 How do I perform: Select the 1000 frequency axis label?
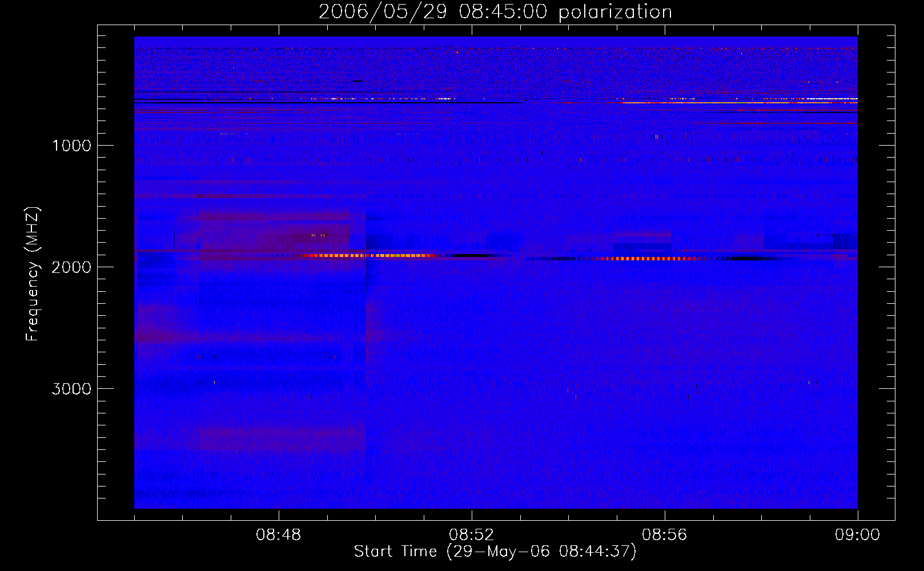[71, 146]
